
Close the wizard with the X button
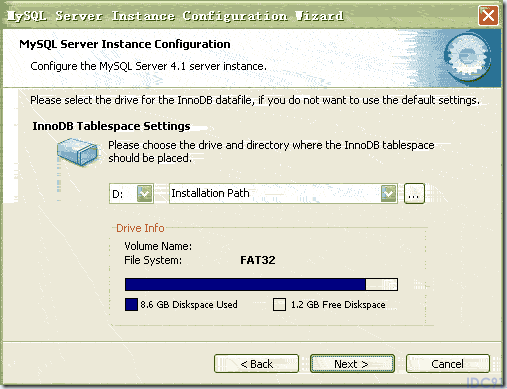click(x=488, y=16)
